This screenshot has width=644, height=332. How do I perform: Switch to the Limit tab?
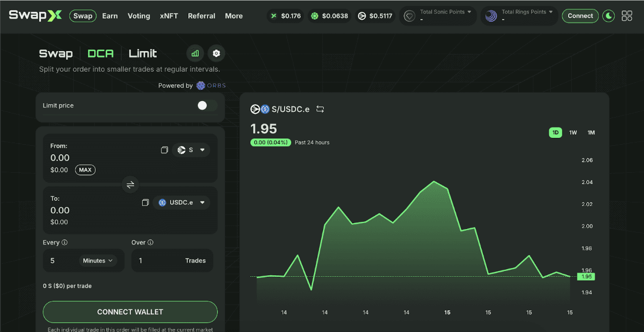pyautogui.click(x=143, y=53)
